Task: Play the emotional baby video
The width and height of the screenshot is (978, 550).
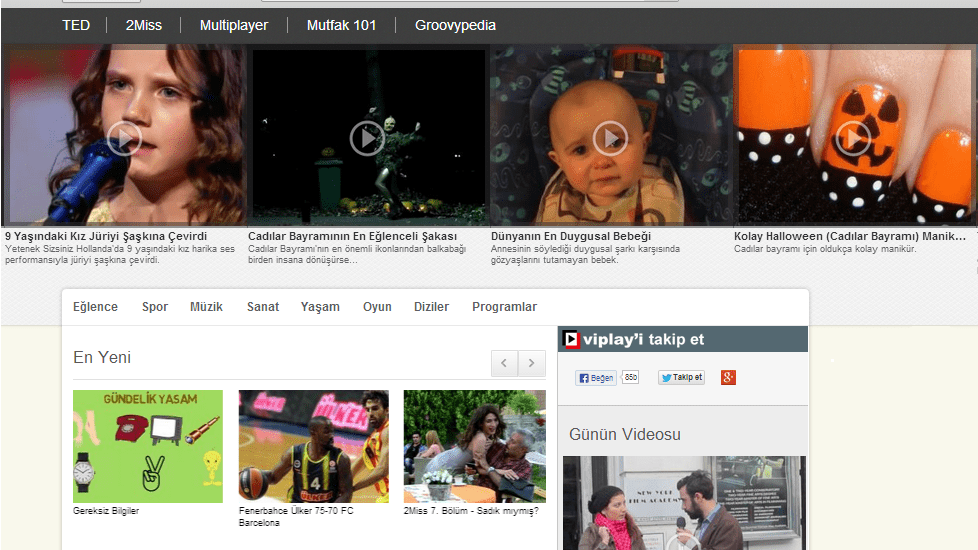Action: (610, 137)
